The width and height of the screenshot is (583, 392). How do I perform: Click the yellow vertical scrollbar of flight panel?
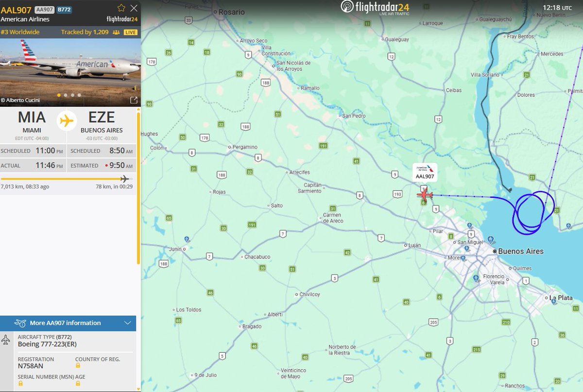tap(139, 188)
